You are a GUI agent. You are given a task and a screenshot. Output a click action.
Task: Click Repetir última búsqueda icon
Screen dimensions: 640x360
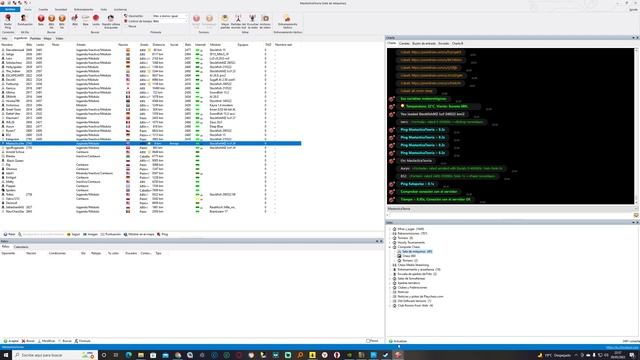coord(111,21)
